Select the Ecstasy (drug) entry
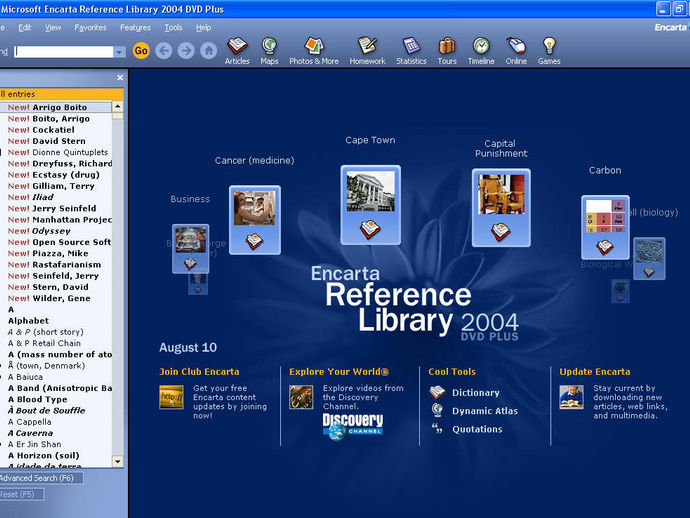 tap(56, 175)
